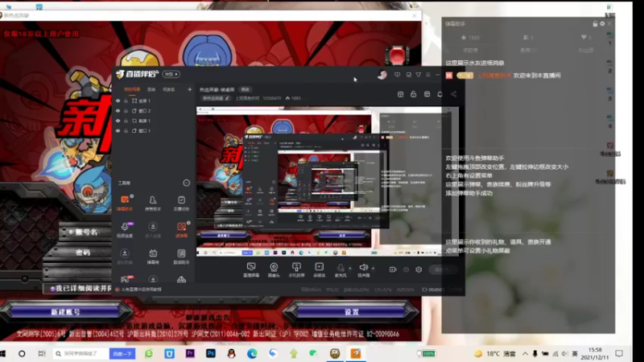The width and height of the screenshot is (644, 362).
Task: Open the 弹幕助手 tool in the toolbox
Action: click(125, 203)
